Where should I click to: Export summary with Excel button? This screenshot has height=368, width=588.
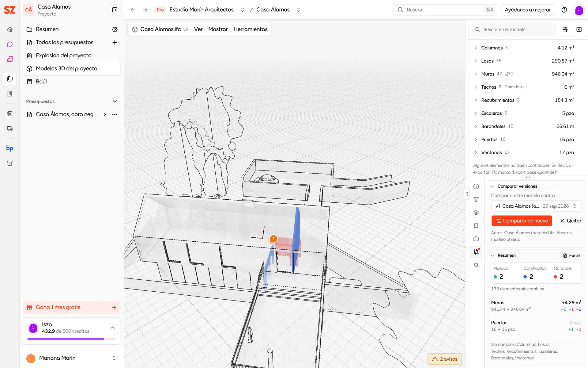pyautogui.click(x=571, y=255)
